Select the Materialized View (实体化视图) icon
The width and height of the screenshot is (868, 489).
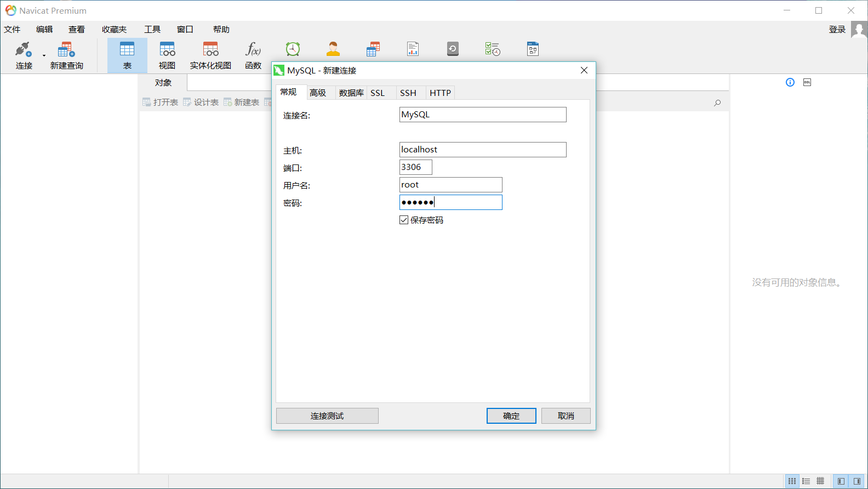[x=210, y=49]
